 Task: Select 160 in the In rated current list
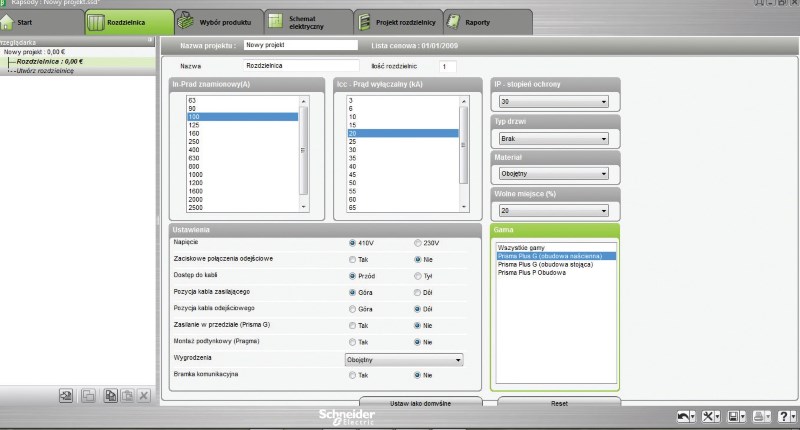243,134
